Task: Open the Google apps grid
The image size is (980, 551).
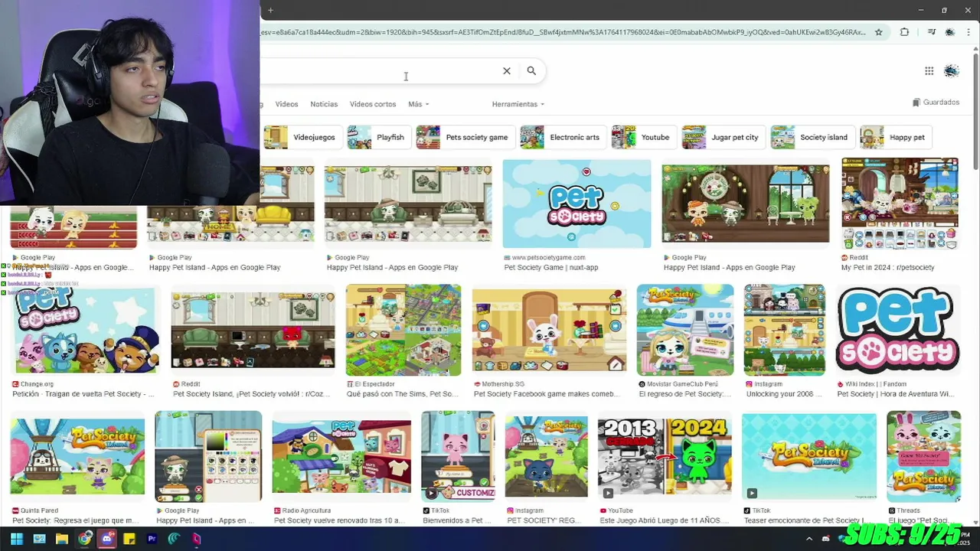Action: click(929, 71)
